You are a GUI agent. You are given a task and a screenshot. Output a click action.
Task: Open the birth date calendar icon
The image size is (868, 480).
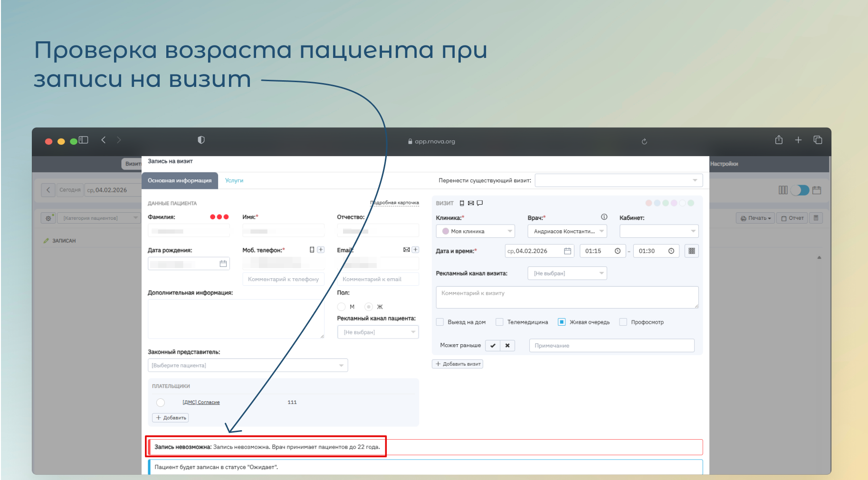[x=223, y=264]
